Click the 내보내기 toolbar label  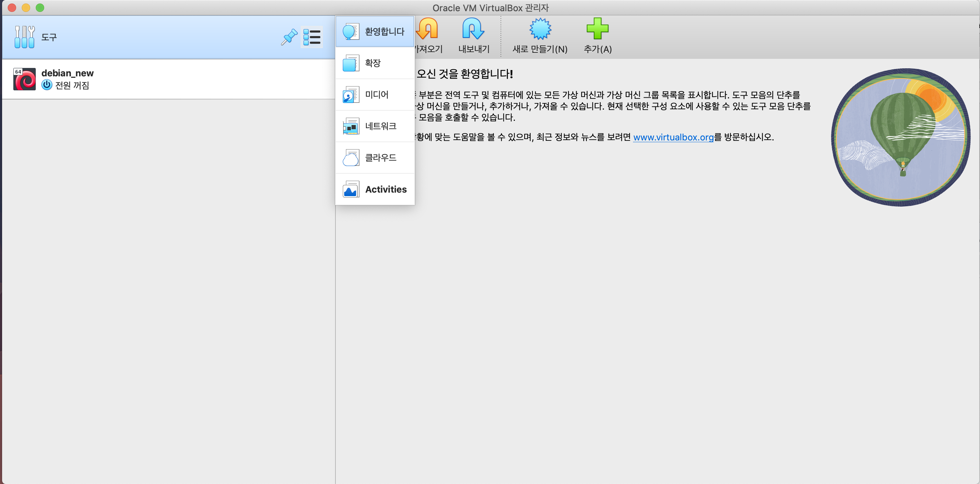pos(474,49)
